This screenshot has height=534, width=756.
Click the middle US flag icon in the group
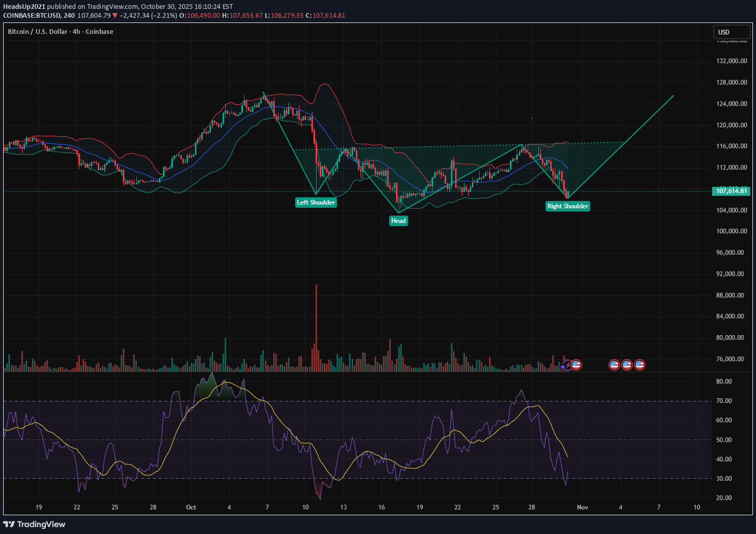pyautogui.click(x=627, y=365)
